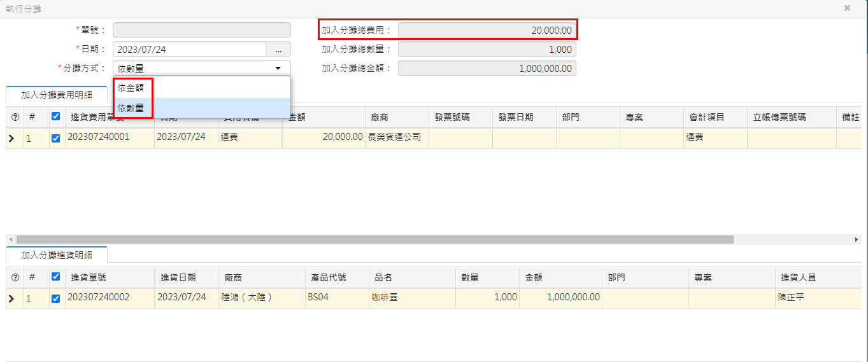This screenshot has height=362, width=868.
Task: Expand row arrow for purchase record 202307240002
Action: [x=11, y=298]
